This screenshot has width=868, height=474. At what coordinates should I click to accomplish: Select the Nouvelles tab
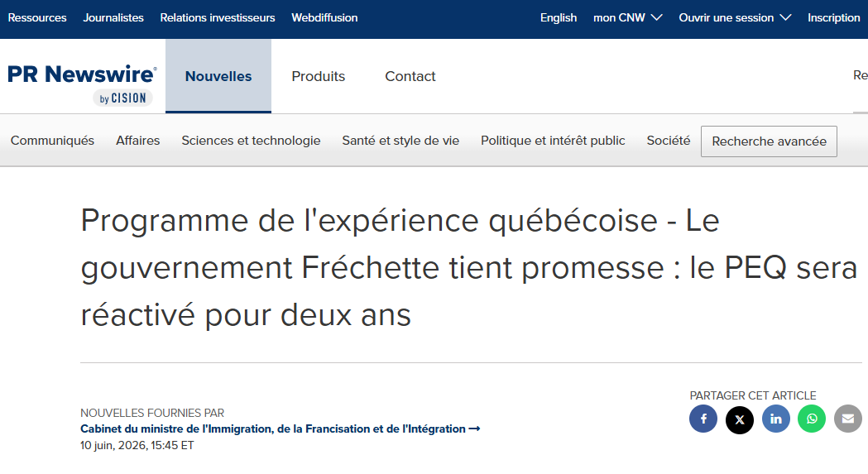point(218,76)
